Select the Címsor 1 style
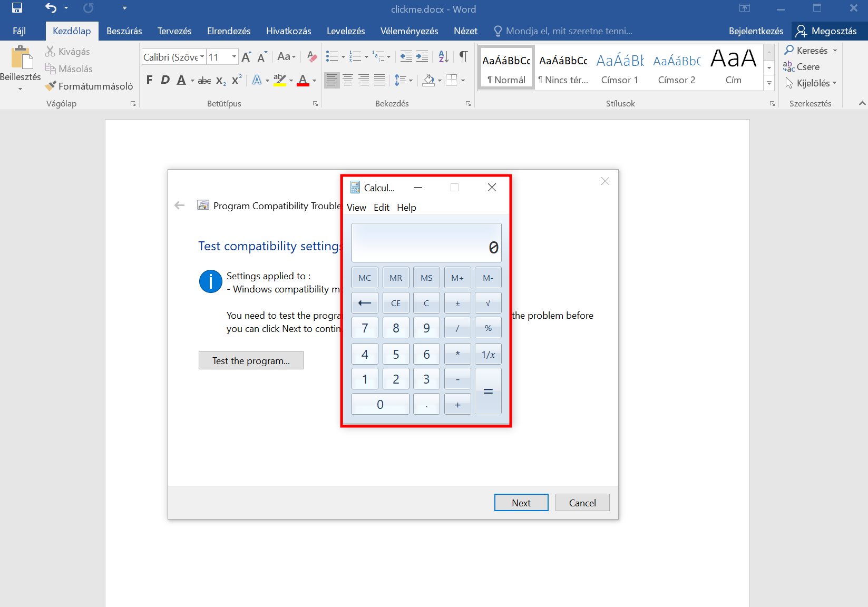The width and height of the screenshot is (868, 607). tap(620, 67)
